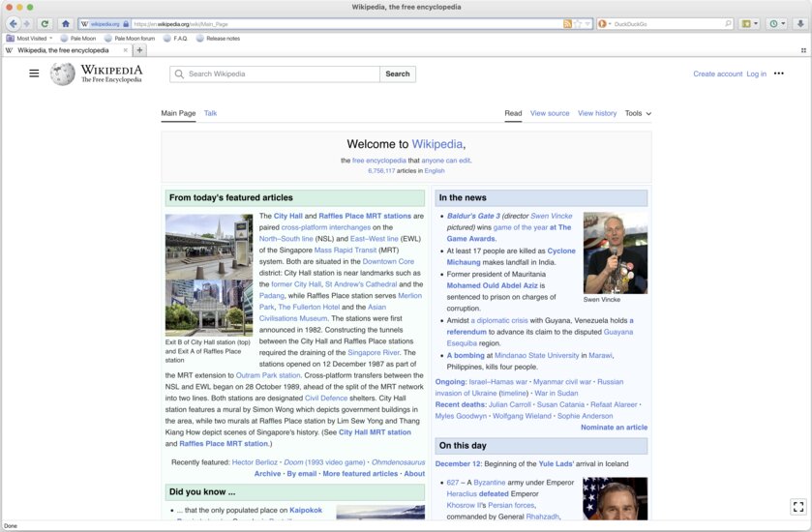Image resolution: width=812 pixels, height=532 pixels.
Task: Open the Pale Moon bookmark
Action: pos(78,39)
